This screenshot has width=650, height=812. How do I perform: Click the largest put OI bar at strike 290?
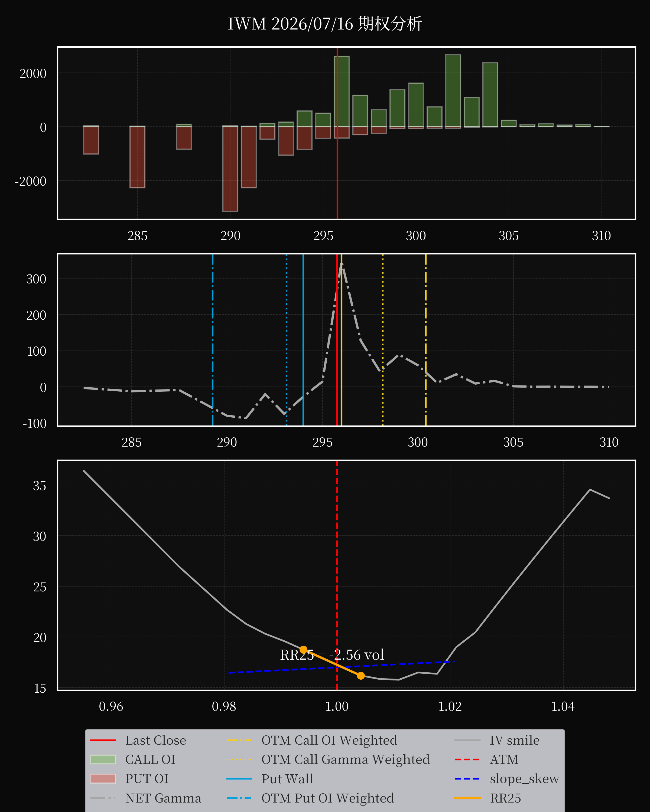coord(230,169)
